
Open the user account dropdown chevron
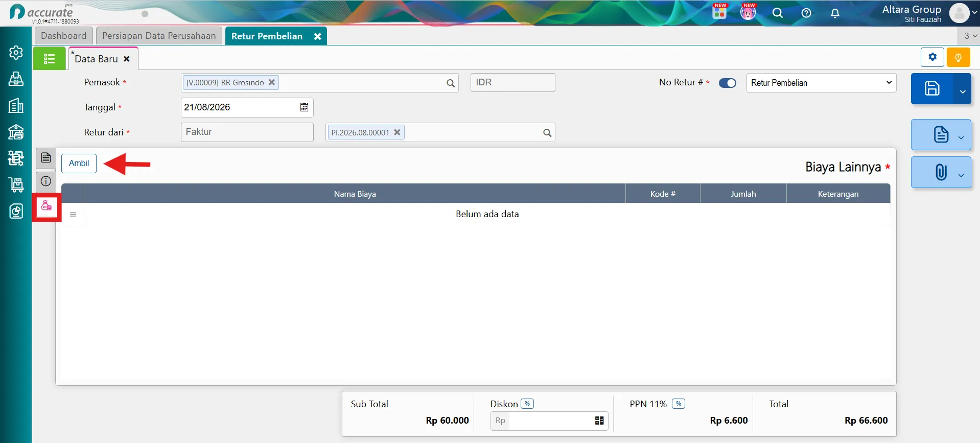coord(974,13)
